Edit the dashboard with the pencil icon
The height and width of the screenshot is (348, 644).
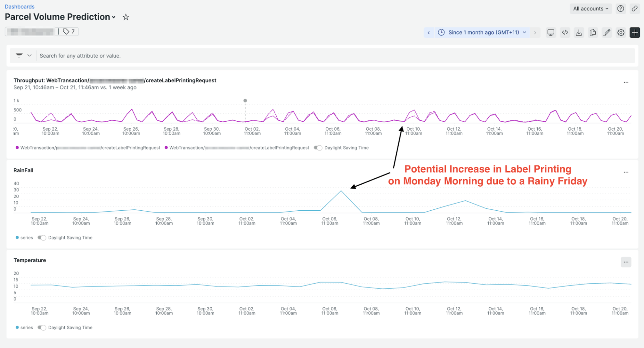click(607, 32)
